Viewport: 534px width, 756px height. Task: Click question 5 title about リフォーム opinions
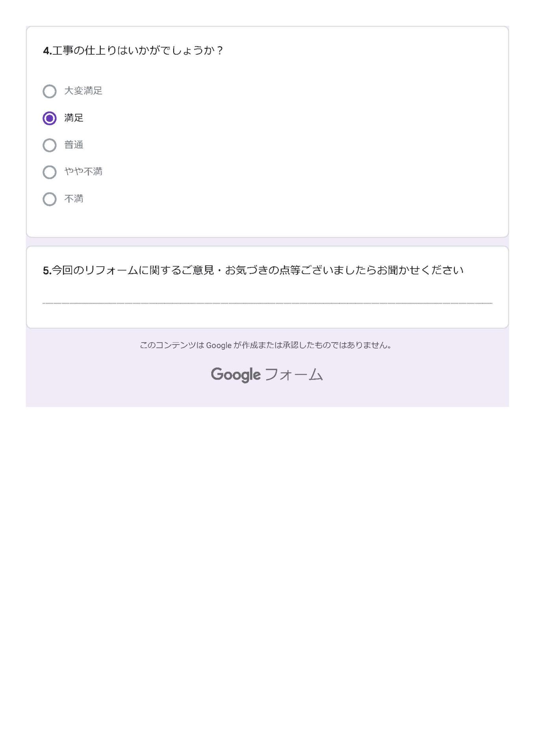pos(253,270)
